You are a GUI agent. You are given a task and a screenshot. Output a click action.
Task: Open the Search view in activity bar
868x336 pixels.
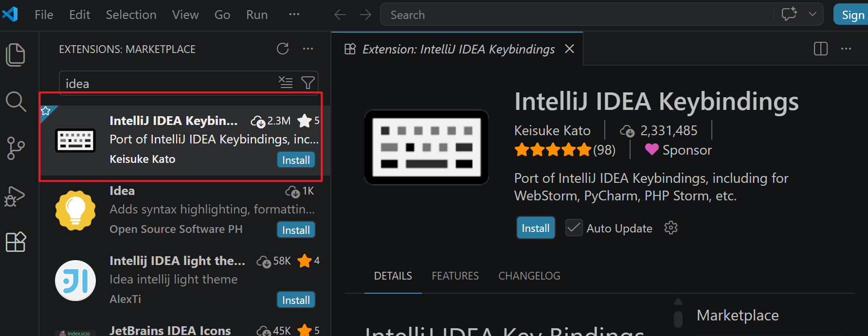(x=16, y=102)
